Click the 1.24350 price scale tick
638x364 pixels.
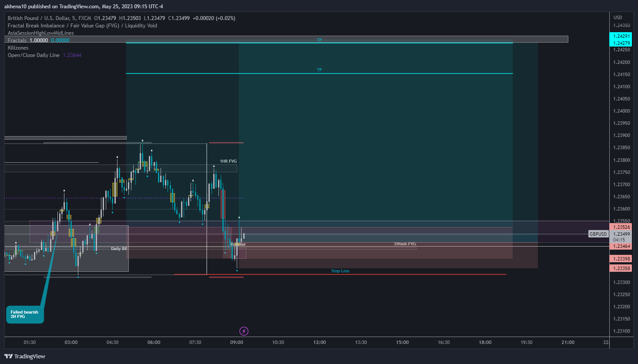pyautogui.click(x=621, y=26)
